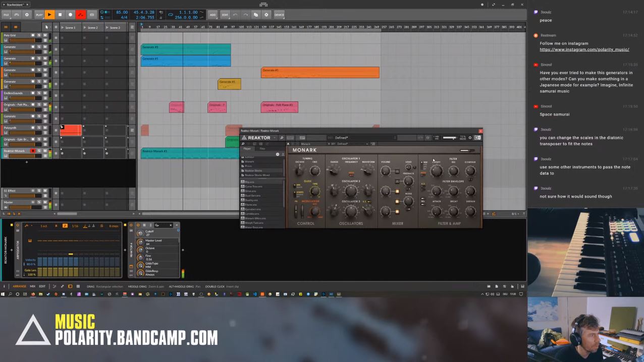Image resolution: width=644 pixels, height=362 pixels.
Task: Clear the device parameter search field
Action: [171, 225]
